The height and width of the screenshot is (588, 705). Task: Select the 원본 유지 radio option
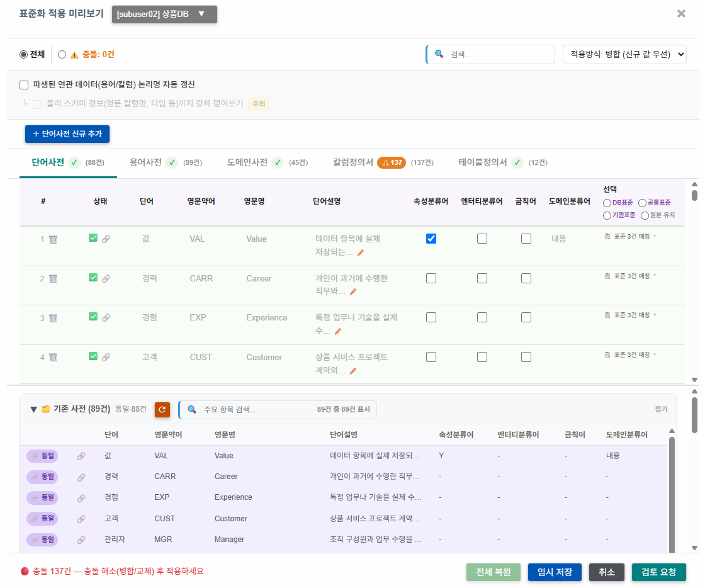tap(645, 216)
